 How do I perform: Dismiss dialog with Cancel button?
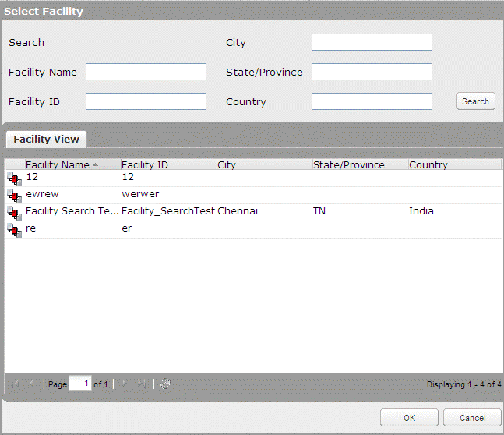(472, 418)
